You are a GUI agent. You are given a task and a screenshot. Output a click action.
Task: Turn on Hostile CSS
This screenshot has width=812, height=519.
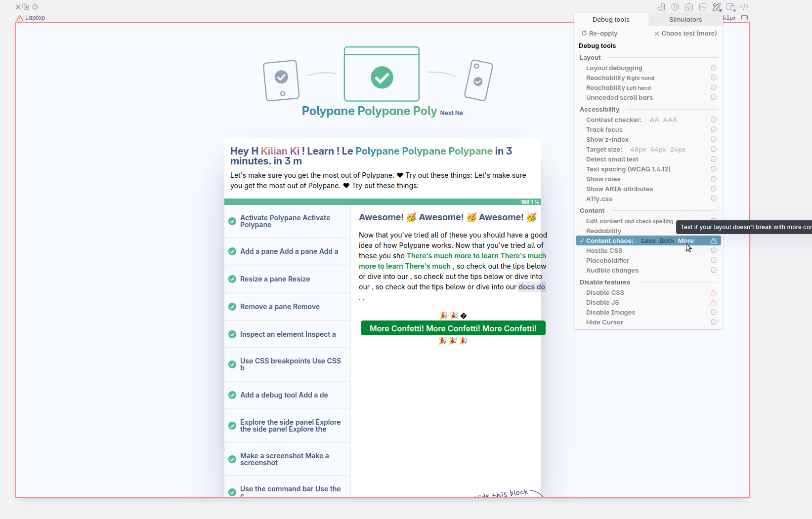(x=604, y=251)
